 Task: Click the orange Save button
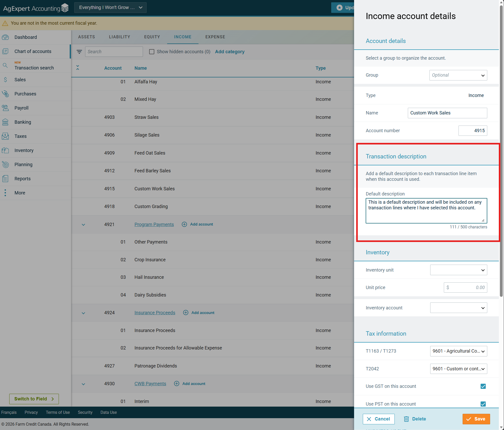tap(476, 419)
